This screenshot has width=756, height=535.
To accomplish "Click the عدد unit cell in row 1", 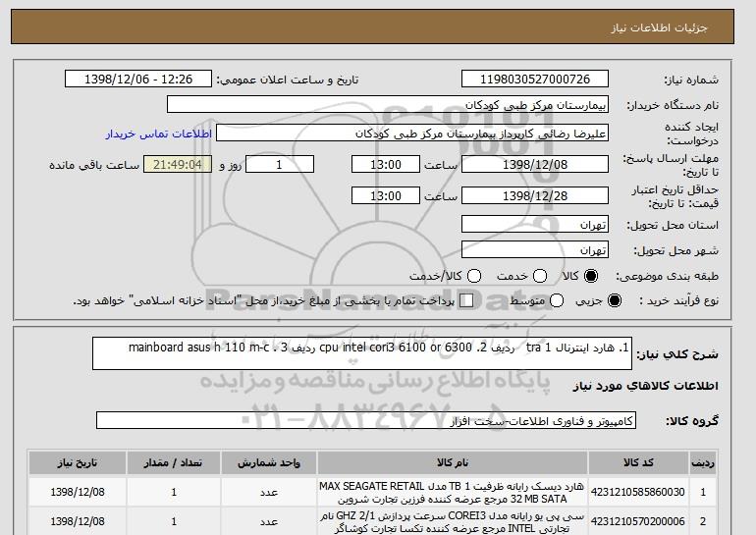I will point(269,492).
